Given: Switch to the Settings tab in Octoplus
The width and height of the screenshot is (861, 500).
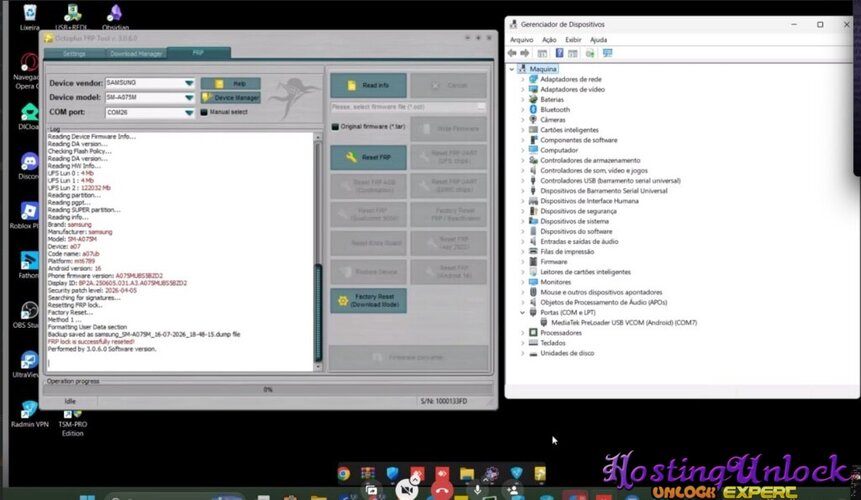Looking at the screenshot, I should [x=74, y=53].
